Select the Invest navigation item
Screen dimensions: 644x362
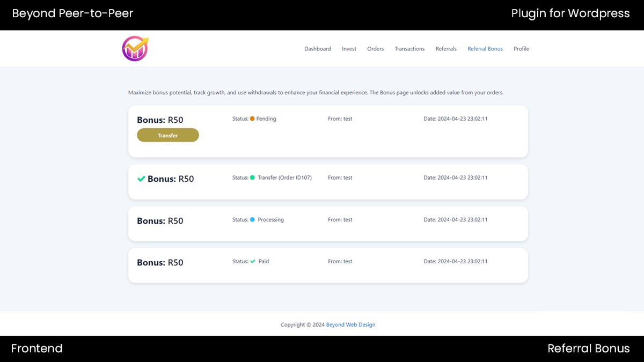[x=349, y=48]
